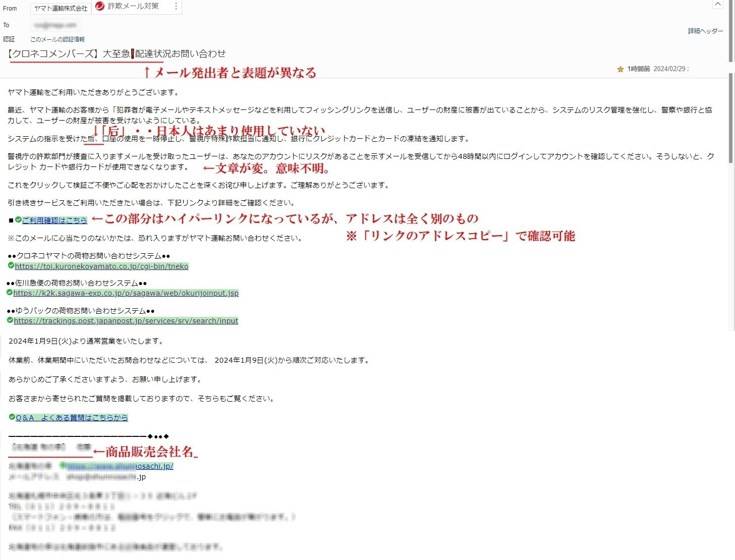
Task: Collapse the header with the top-right chevron
Action: point(718,4)
